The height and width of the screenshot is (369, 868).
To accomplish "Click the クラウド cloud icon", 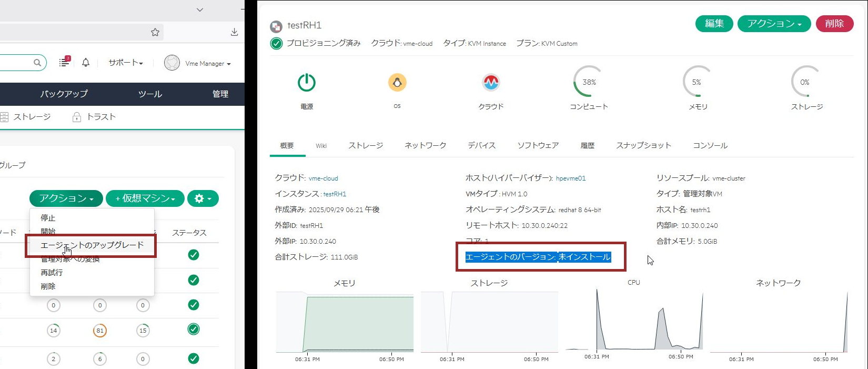I will (x=490, y=83).
